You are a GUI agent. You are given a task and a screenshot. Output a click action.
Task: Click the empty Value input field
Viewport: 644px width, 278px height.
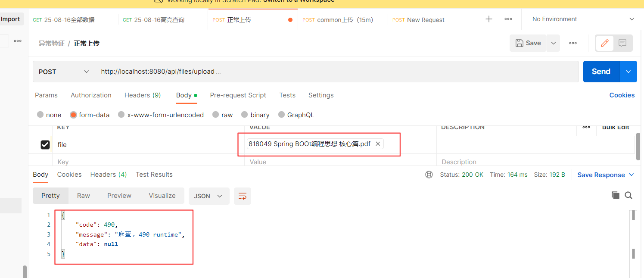(x=340, y=162)
